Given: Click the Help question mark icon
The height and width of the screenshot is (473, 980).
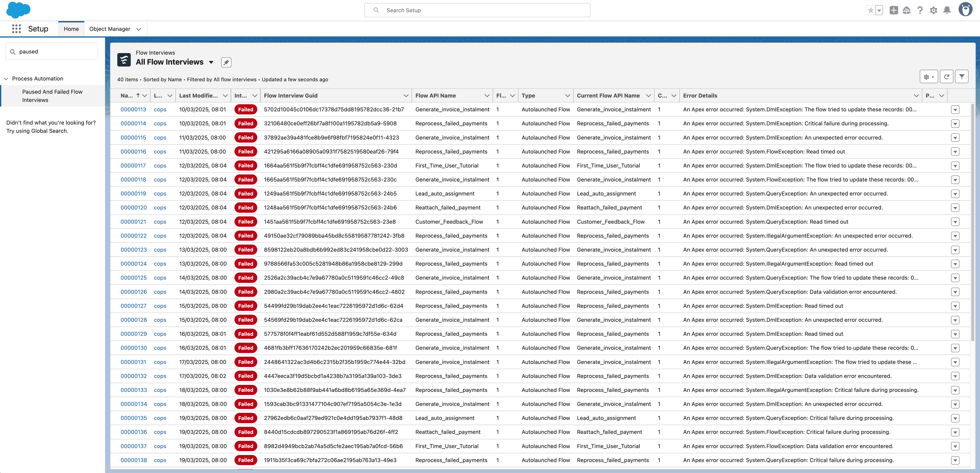Looking at the screenshot, I should click(920, 10).
